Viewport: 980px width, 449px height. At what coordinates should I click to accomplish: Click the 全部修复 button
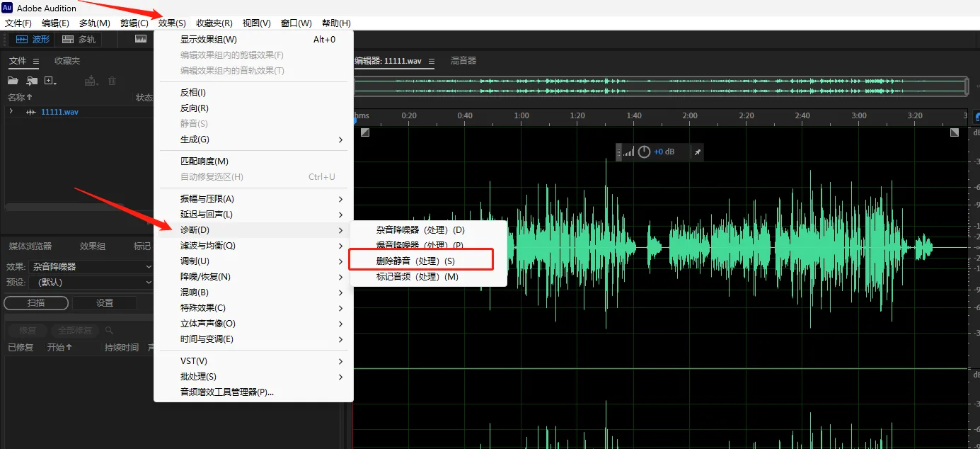coord(75,330)
